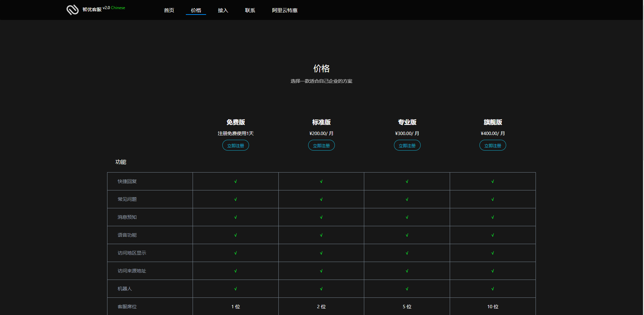The height and width of the screenshot is (315, 644).
Task: Click 专业版 checkmark in 访问地区显示 row
Action: point(407,253)
